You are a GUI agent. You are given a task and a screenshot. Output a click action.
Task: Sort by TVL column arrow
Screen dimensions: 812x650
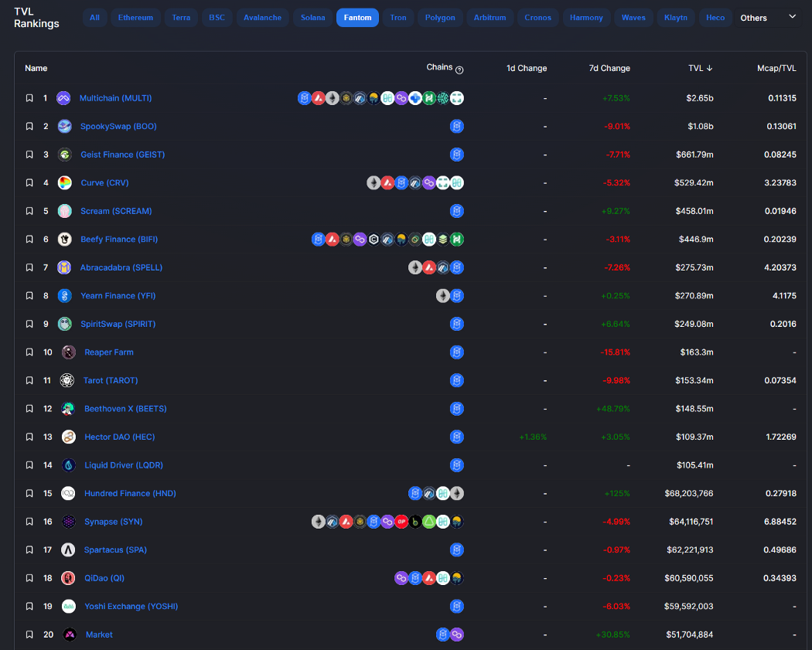[709, 68]
